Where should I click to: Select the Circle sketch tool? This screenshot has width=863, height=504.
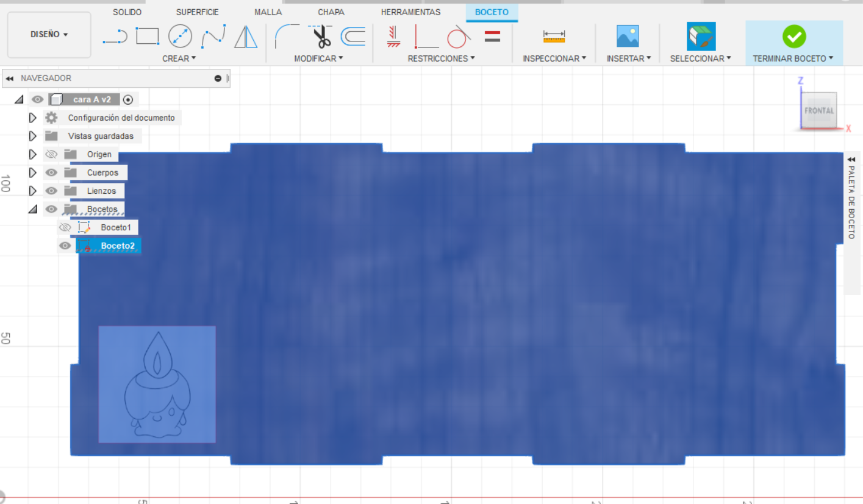[180, 37]
